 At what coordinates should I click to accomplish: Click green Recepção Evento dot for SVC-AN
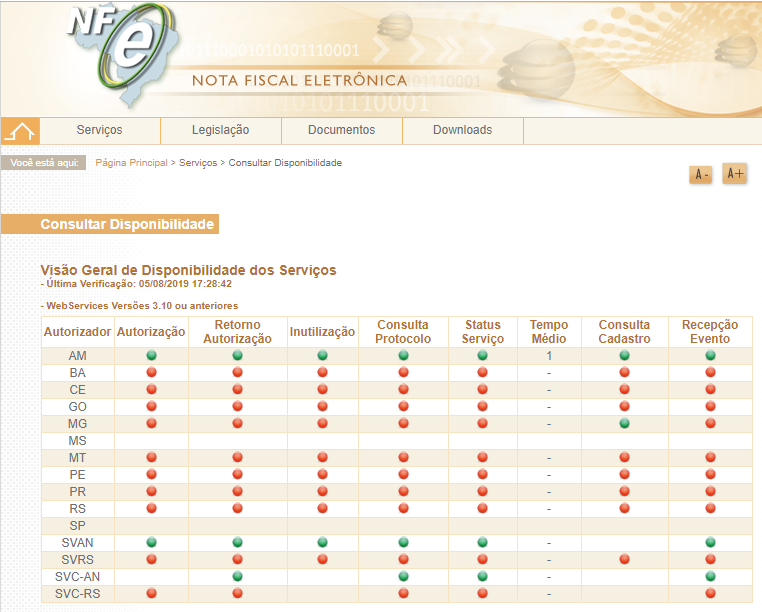[710, 576]
